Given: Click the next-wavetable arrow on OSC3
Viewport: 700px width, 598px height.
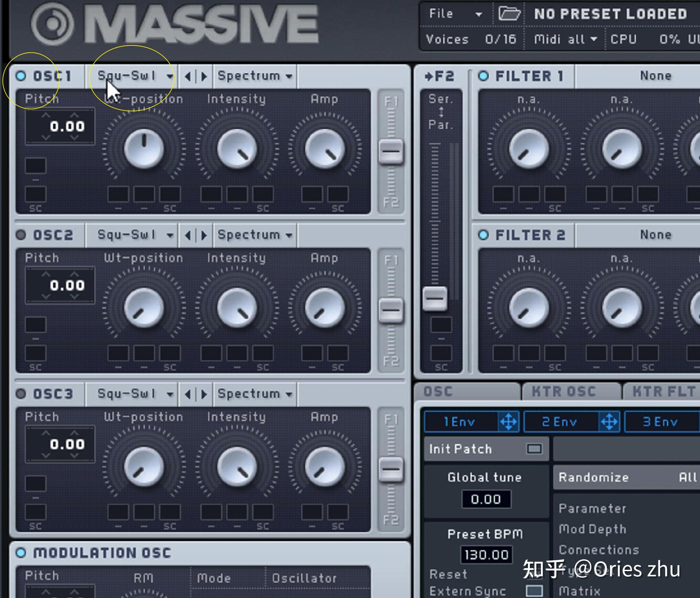Looking at the screenshot, I should pyautogui.click(x=204, y=394).
